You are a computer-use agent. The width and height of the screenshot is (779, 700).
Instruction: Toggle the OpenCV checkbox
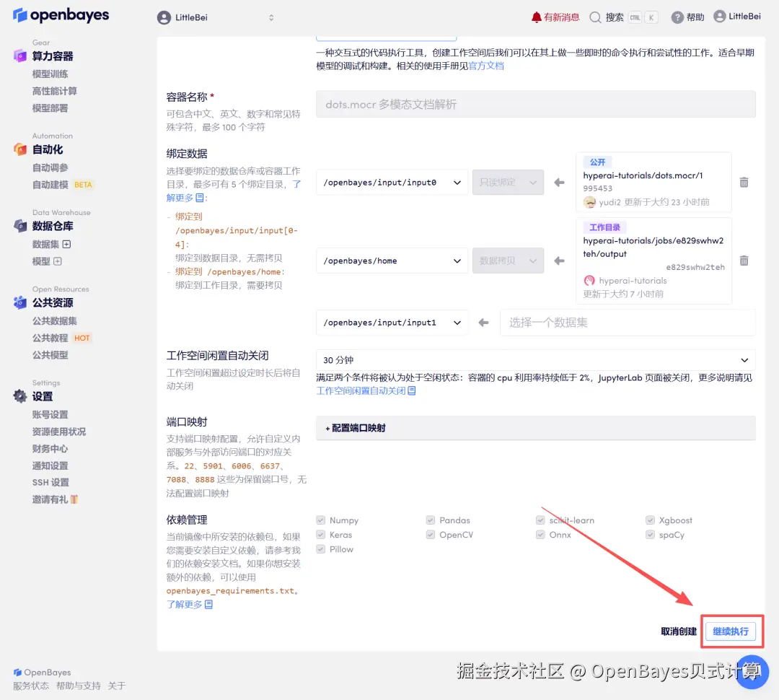tap(430, 535)
